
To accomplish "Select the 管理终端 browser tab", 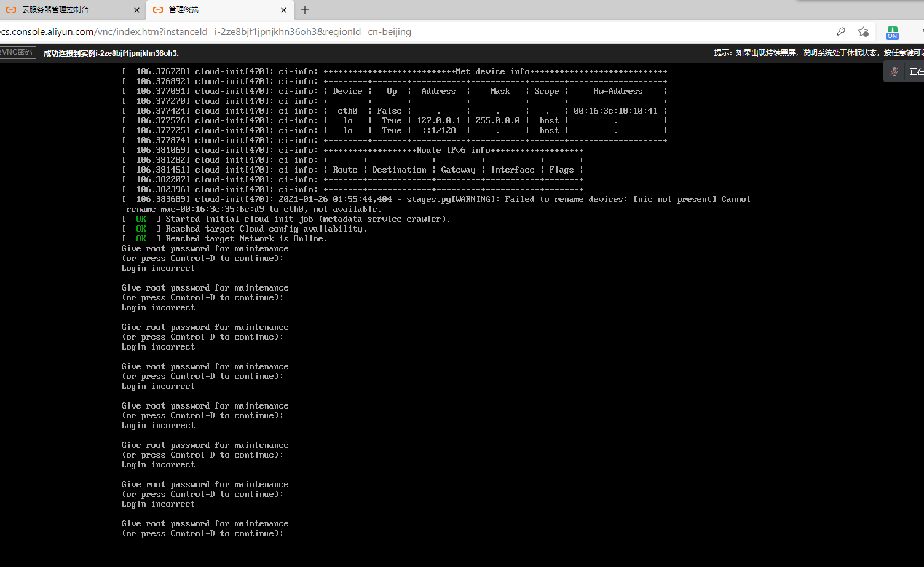I will click(219, 10).
